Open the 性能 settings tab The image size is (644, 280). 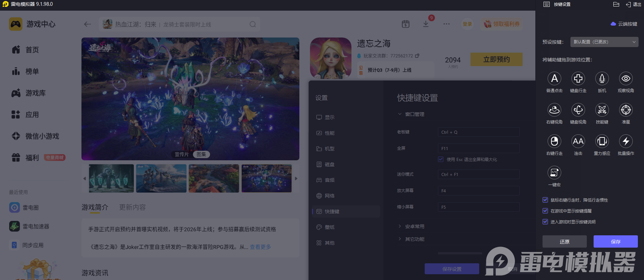click(346, 133)
